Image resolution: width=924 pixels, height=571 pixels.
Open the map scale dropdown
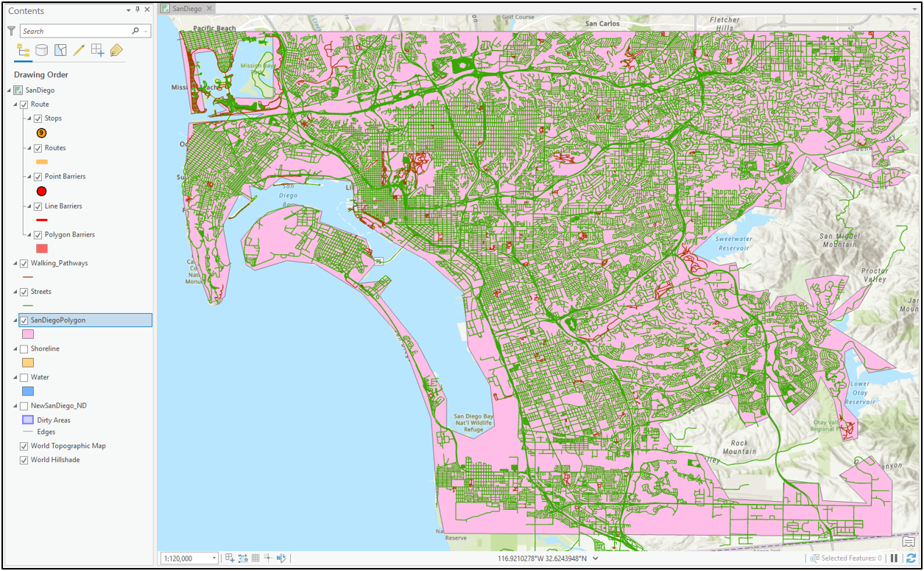point(214,558)
